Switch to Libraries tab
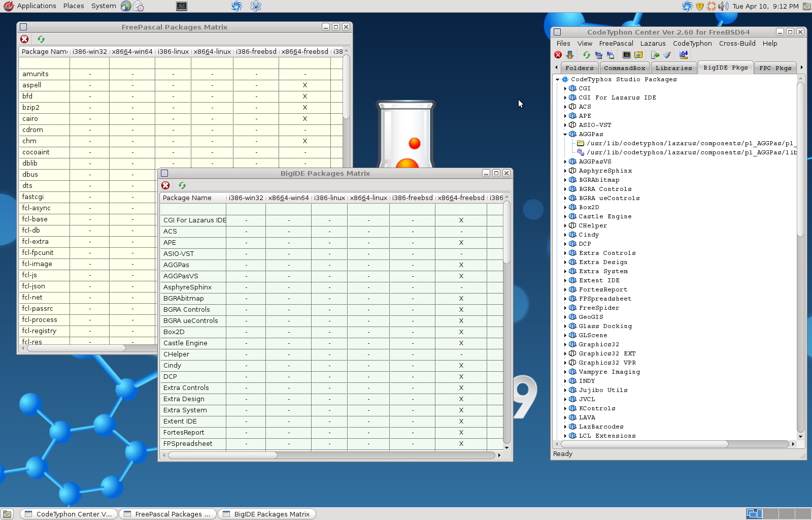This screenshot has width=812, height=520. (x=673, y=68)
